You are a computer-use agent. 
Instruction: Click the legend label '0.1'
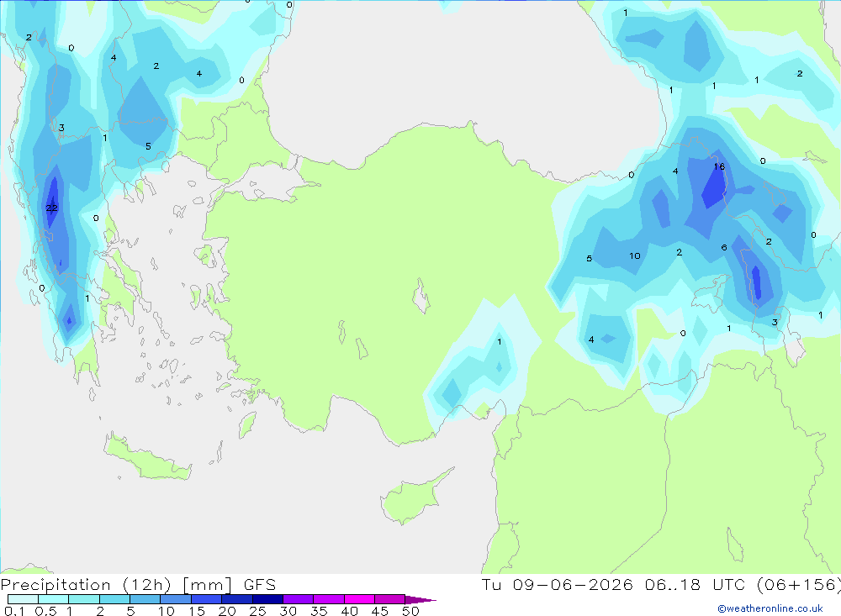pyautogui.click(x=14, y=611)
